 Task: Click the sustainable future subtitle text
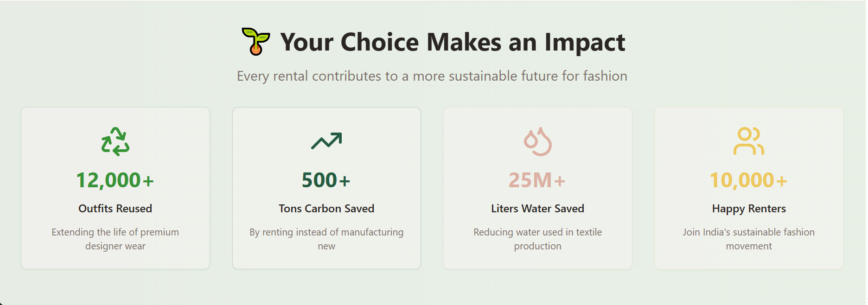tap(432, 76)
